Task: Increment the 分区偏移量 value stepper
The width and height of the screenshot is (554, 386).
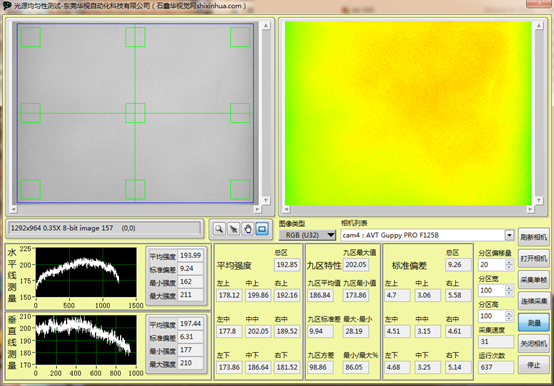Action: tap(509, 262)
